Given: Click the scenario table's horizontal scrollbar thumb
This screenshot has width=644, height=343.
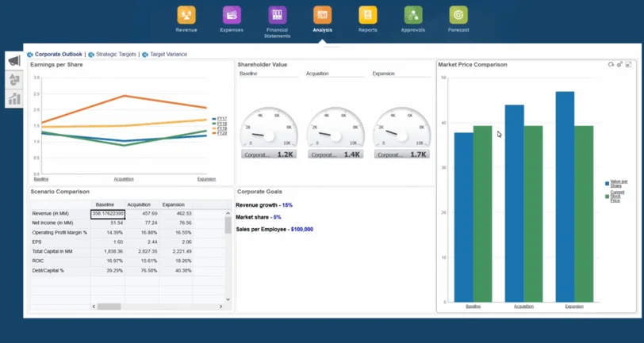Looking at the screenshot, I should tap(109, 307).
